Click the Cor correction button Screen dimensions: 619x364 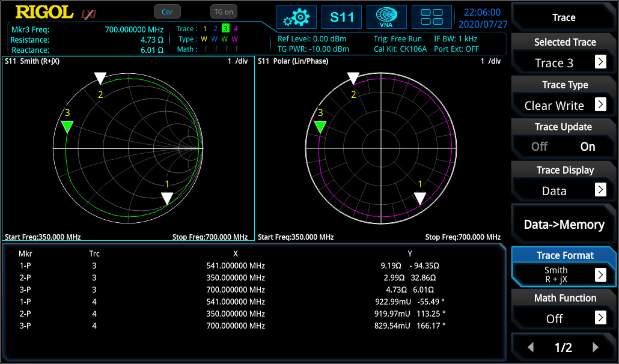click(x=168, y=12)
